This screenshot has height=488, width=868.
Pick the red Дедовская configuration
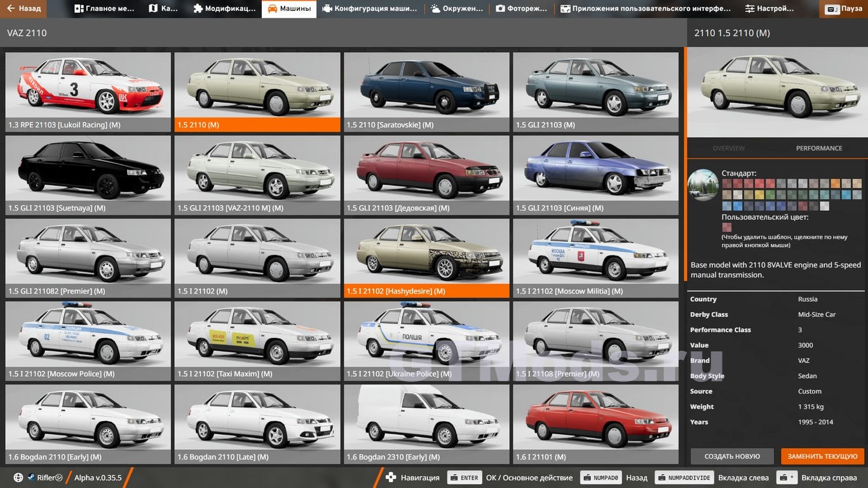426,175
